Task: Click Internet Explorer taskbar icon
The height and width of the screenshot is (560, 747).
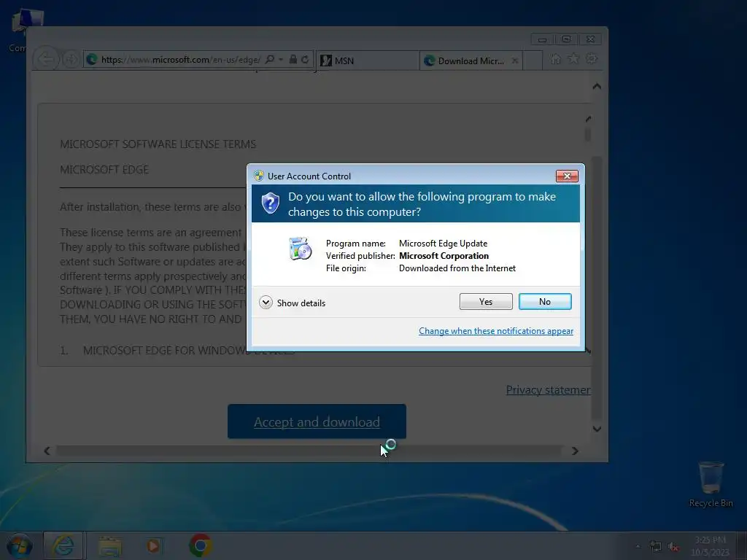Action: point(63,545)
